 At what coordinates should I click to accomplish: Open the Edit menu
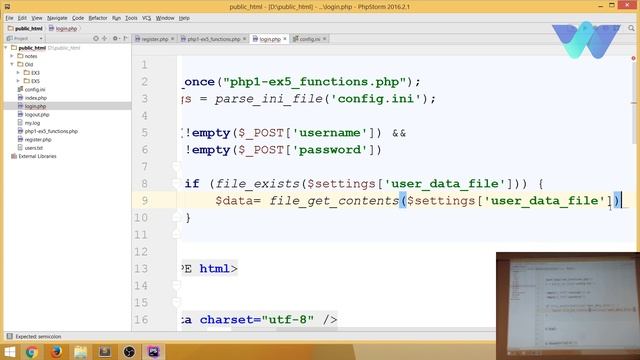click(22, 18)
